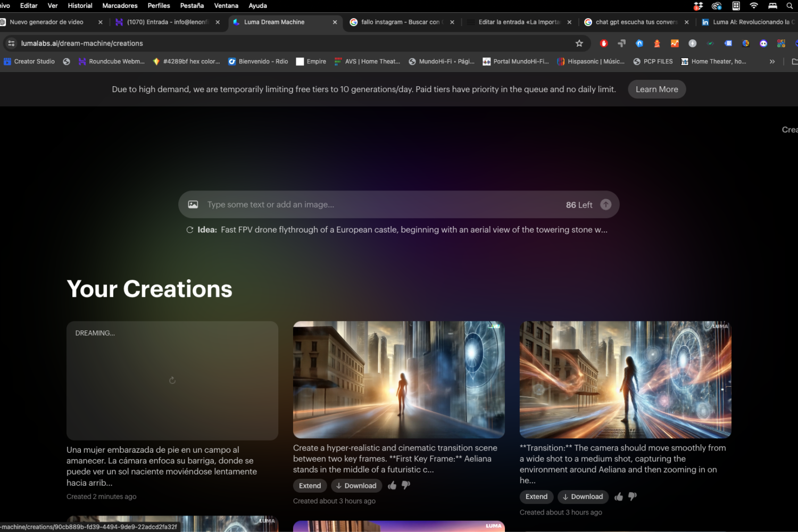This screenshot has height=532, width=798.
Task: Download the hyper-realistic transition video
Action: coord(356,486)
